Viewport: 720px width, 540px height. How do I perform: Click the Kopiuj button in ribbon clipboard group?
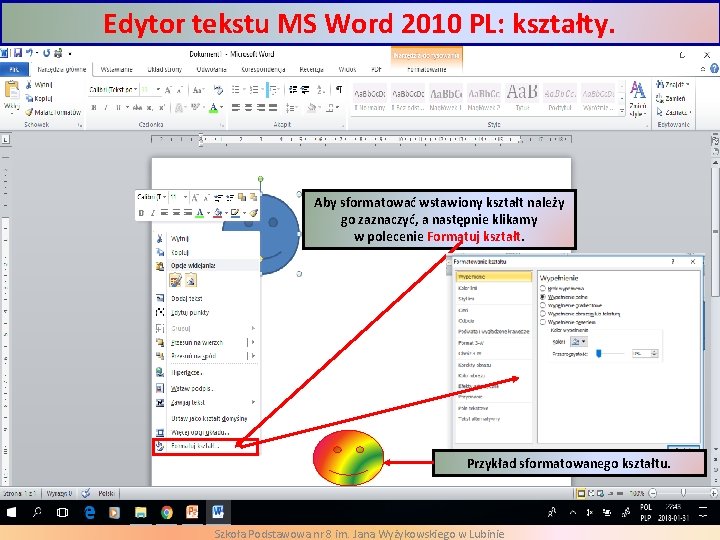(39, 98)
